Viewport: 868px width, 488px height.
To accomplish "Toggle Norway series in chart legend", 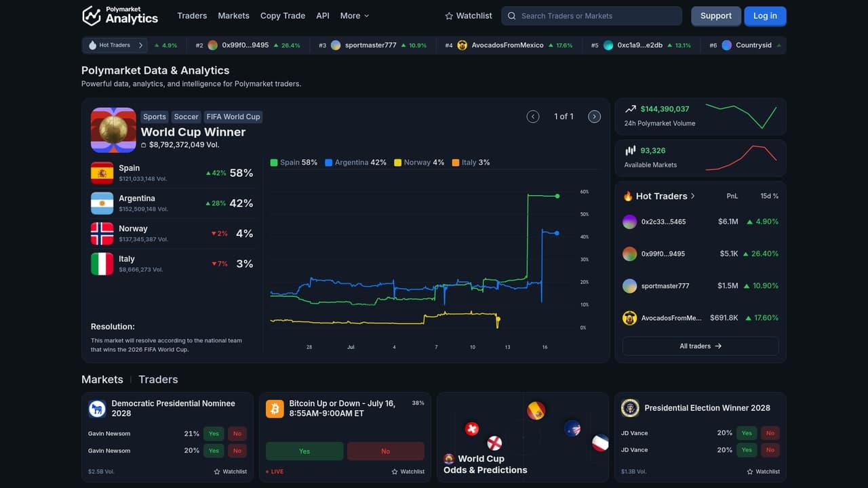I will coord(420,163).
